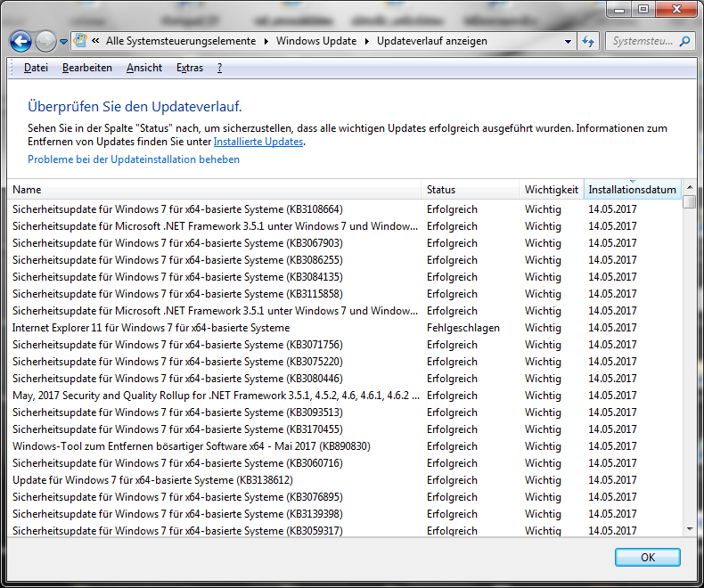Viewport: 704px width, 588px height.
Task: Sort list by Status column header
Action: [471, 190]
